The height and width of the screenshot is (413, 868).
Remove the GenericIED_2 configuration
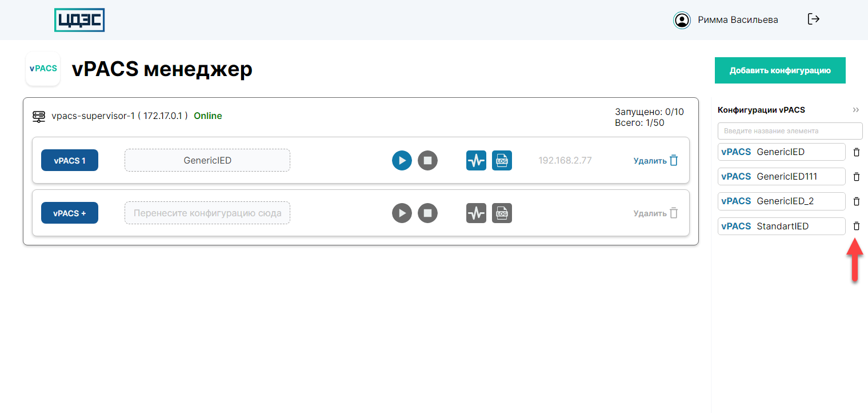(x=856, y=201)
